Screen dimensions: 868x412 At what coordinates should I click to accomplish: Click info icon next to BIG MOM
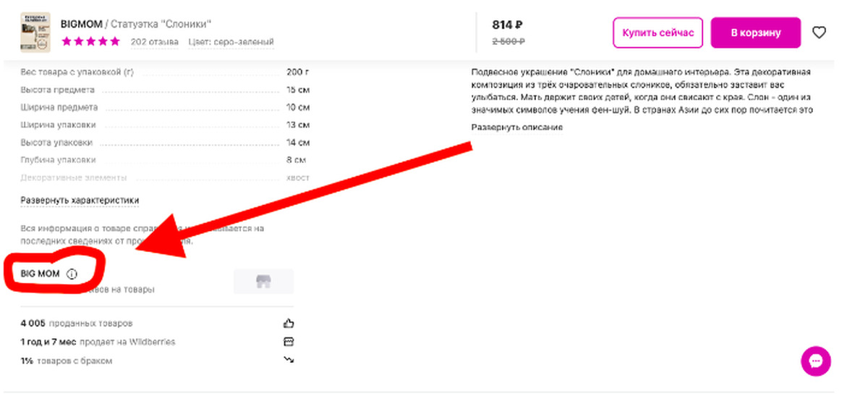pyautogui.click(x=72, y=274)
